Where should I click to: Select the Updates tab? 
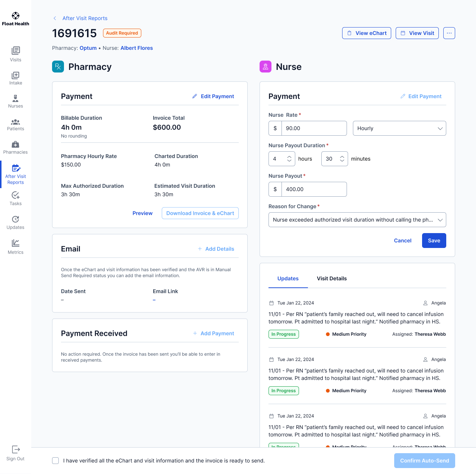coord(288,278)
